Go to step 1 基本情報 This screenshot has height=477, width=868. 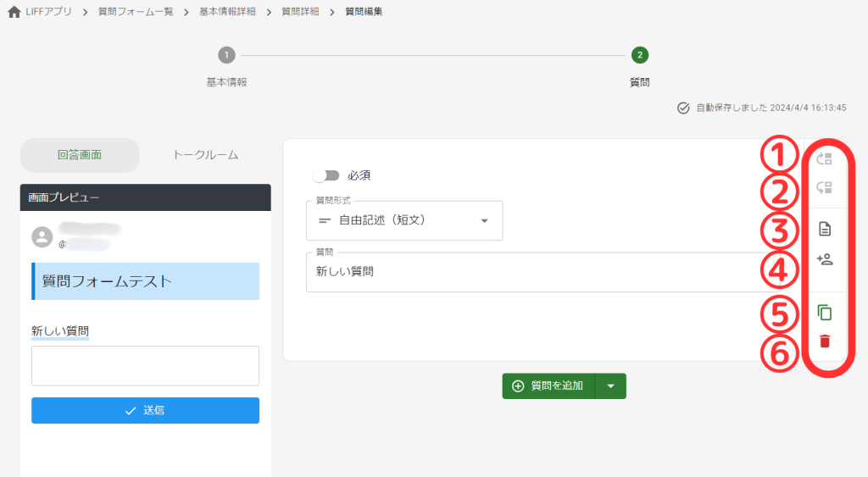[x=226, y=56]
